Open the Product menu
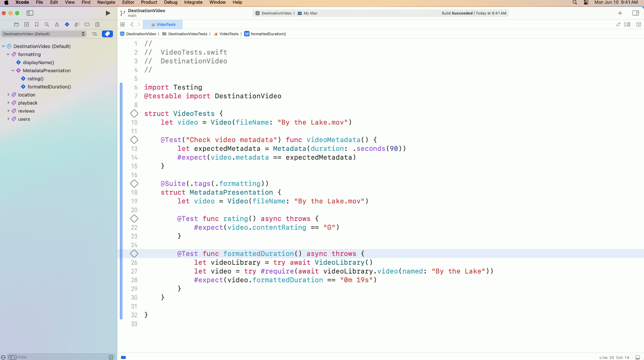Screen dimensions: 644x360 point(149,2)
